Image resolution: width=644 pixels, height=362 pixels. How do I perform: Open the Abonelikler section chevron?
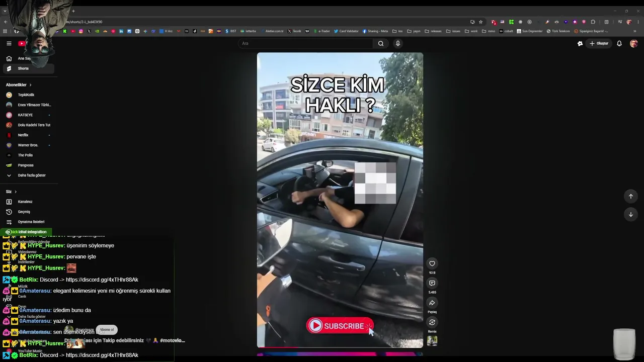[30, 85]
